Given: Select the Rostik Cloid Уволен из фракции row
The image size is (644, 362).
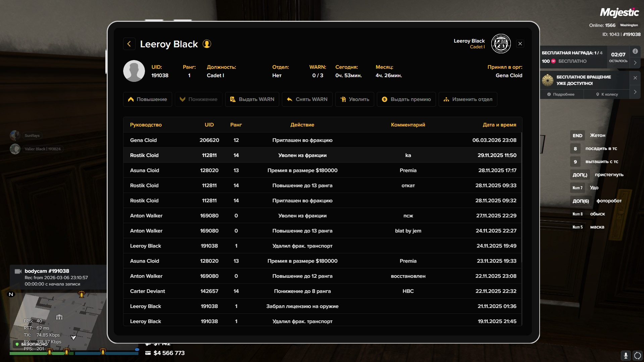Looking at the screenshot, I should pos(322,155).
